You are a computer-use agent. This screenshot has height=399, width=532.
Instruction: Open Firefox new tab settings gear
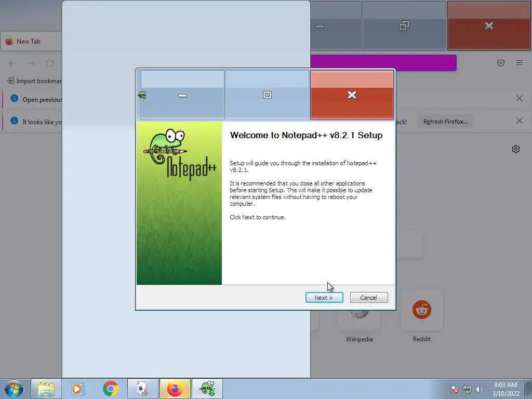point(516,149)
